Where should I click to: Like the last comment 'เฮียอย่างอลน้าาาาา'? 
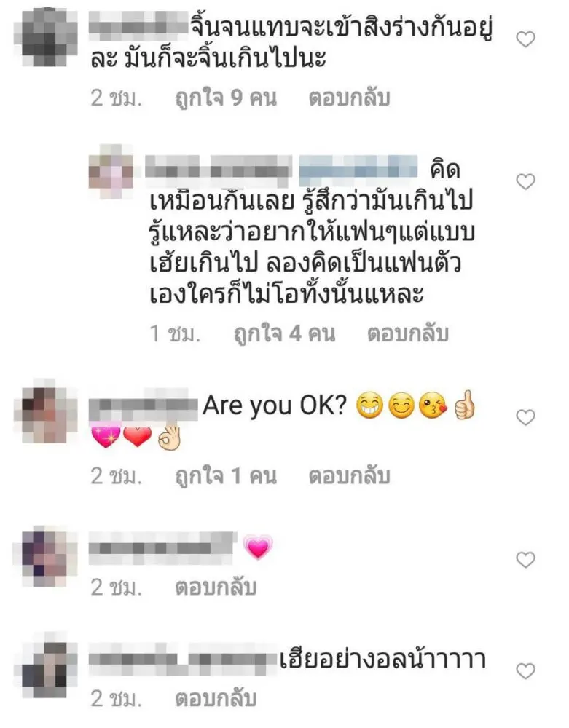526,671
